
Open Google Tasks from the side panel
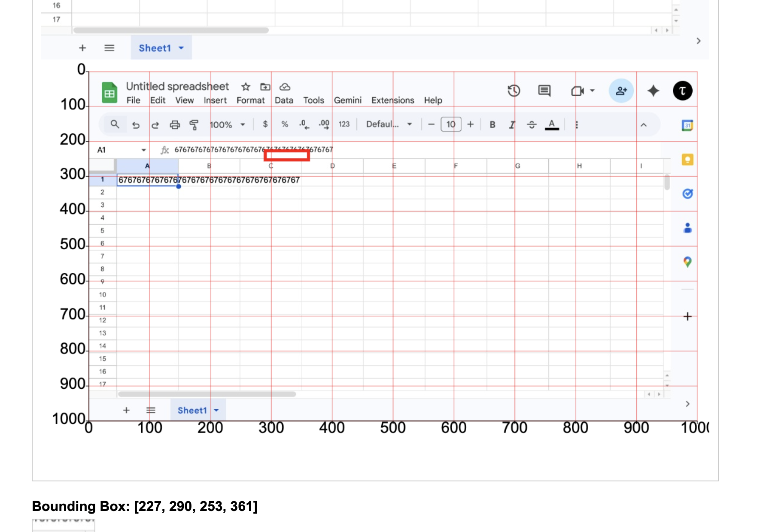point(687,193)
